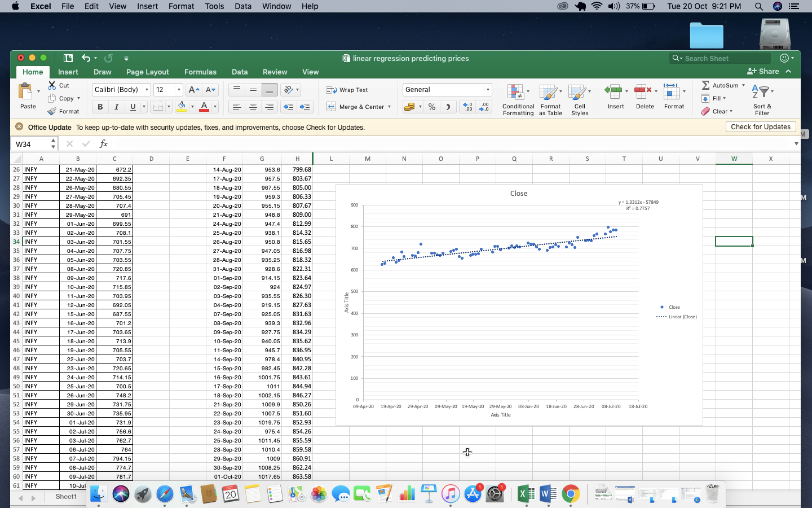Screen dimensions: 812x508
Task: Open the font name dropdown Calibri (Body)
Action: [x=147, y=90]
